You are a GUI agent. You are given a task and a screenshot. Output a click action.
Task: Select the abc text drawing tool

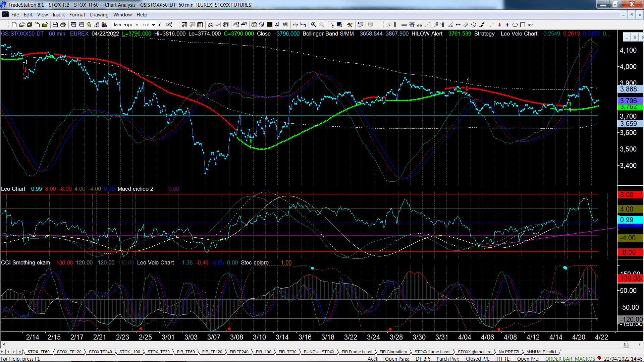530,24
